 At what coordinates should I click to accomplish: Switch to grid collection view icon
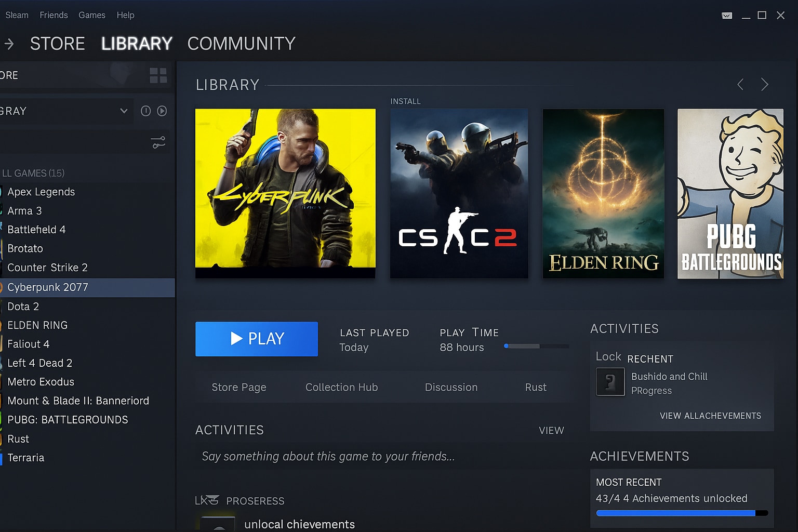pos(158,75)
